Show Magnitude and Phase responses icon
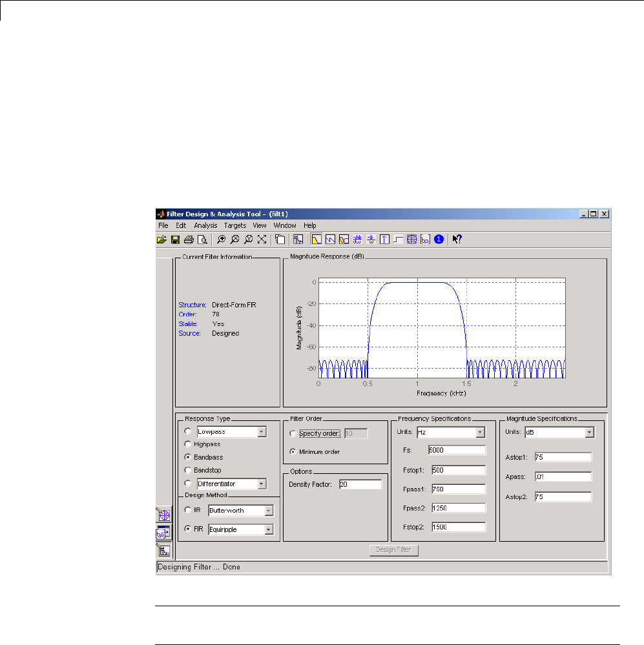This screenshot has height=645, width=644. pos(344,240)
